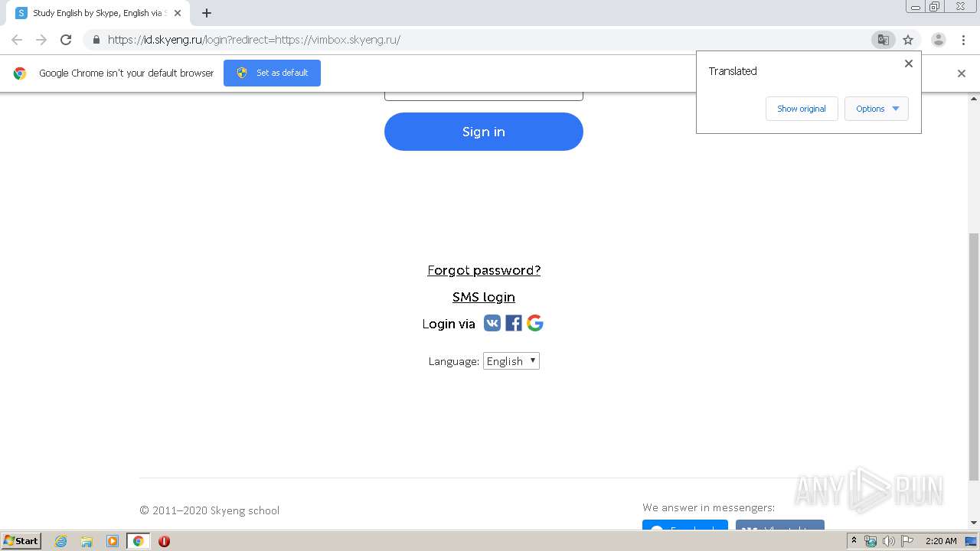Click the blue Sign in button

(x=484, y=132)
